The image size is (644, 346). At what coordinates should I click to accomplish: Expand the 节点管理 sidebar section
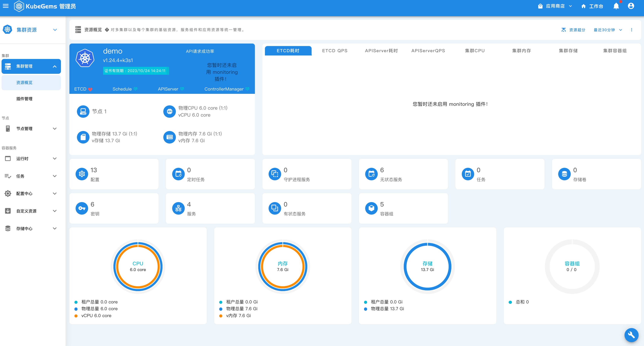pos(55,129)
